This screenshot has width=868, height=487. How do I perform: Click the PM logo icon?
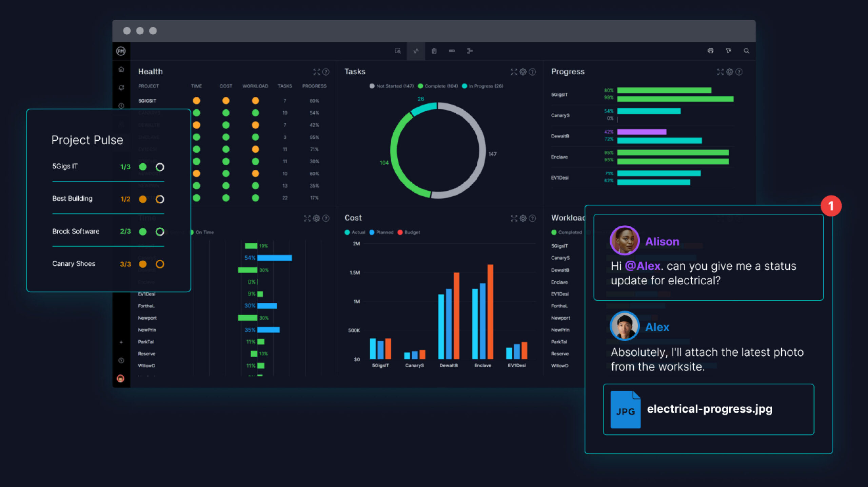pyautogui.click(x=121, y=51)
